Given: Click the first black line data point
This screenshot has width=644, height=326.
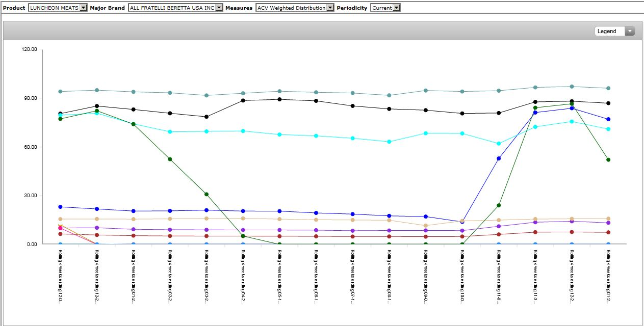Looking at the screenshot, I should tap(60, 114).
